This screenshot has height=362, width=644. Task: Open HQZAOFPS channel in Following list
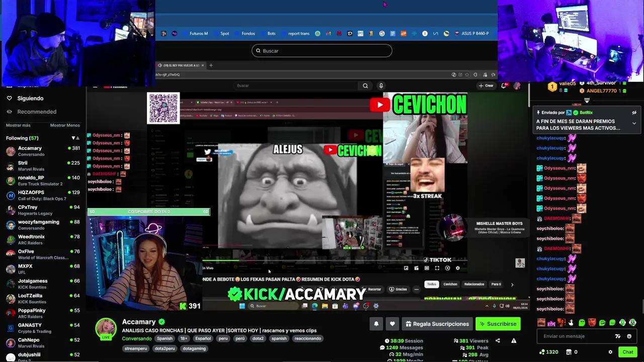[43, 195]
